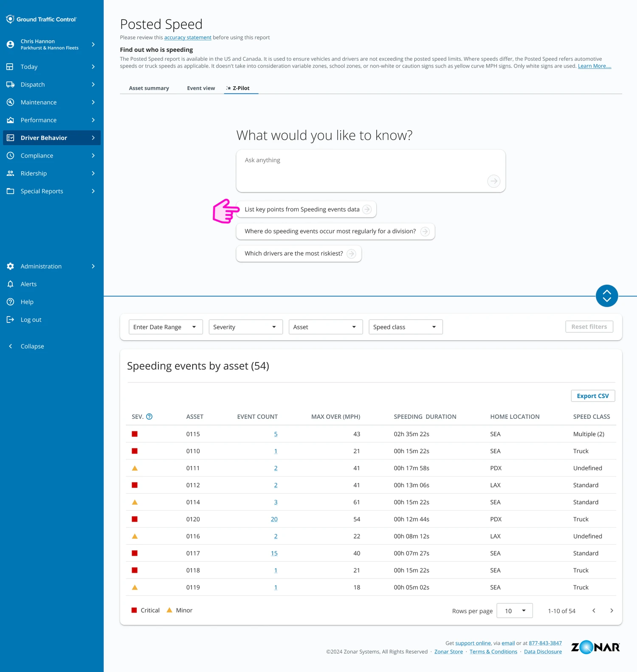Screen dimensions: 637x672
Task: Switch to the Asset summary tab
Action: pos(149,88)
